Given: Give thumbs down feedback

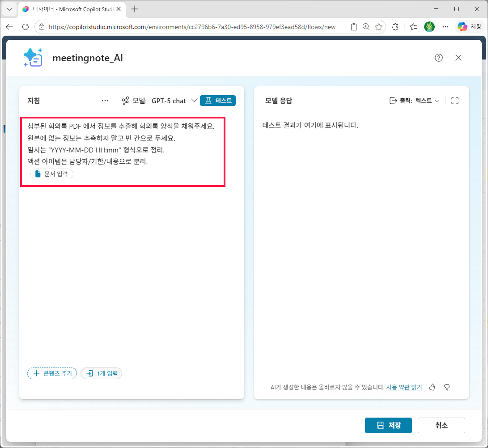Looking at the screenshot, I should [446, 387].
